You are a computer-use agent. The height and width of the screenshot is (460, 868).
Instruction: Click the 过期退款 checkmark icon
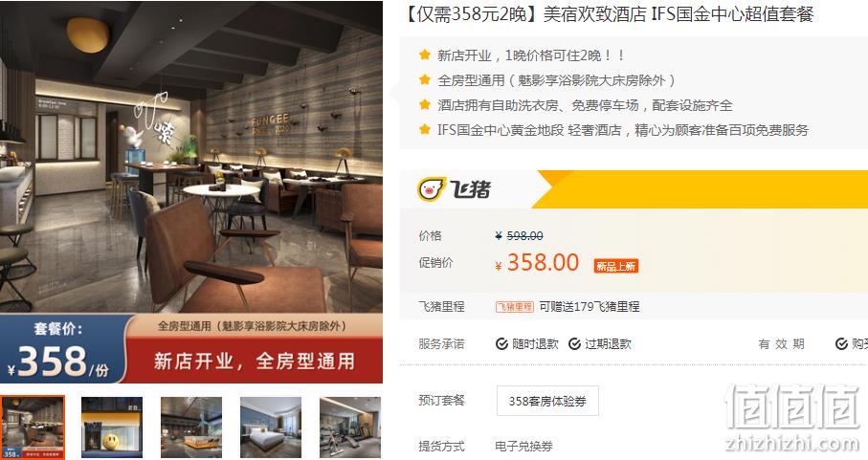coord(574,344)
